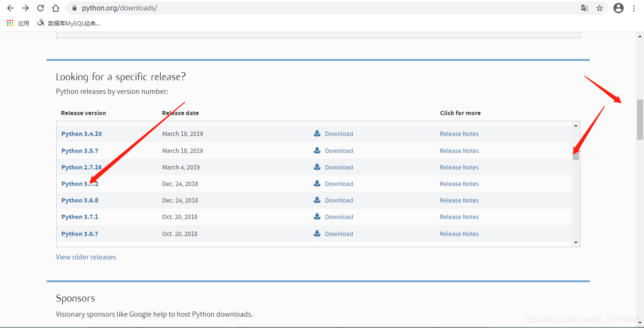
Task: Bookmark this page with star icon
Action: pos(600,8)
